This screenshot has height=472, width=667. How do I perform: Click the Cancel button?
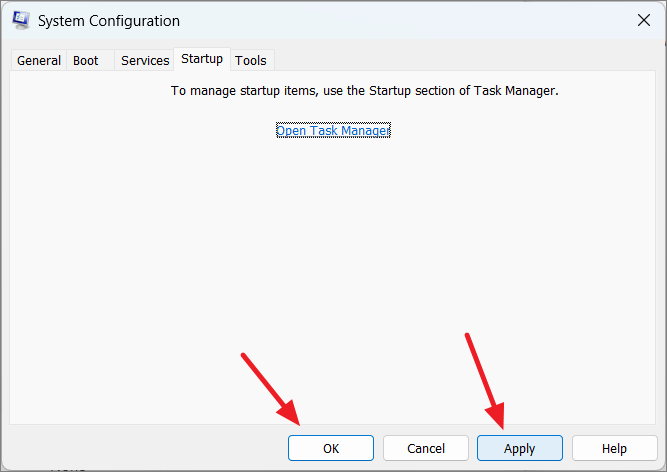click(x=426, y=448)
